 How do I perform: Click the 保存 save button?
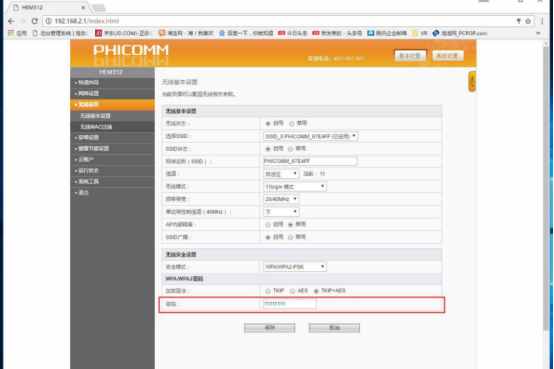(270, 328)
